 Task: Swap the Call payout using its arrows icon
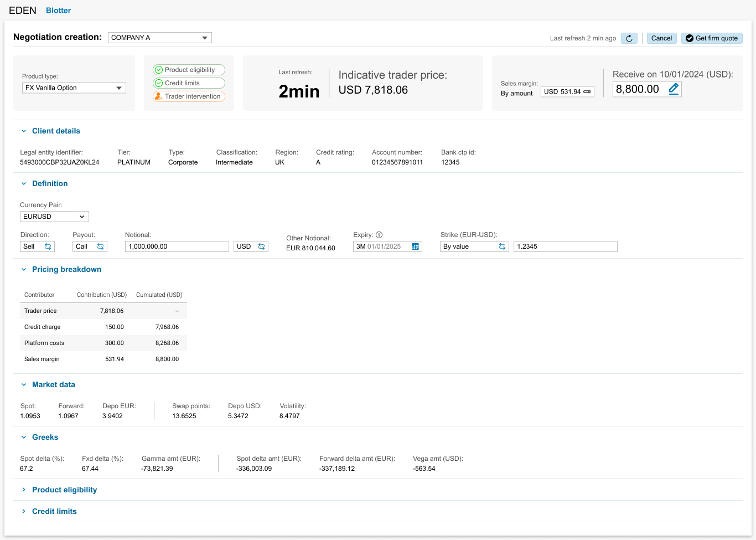click(101, 246)
